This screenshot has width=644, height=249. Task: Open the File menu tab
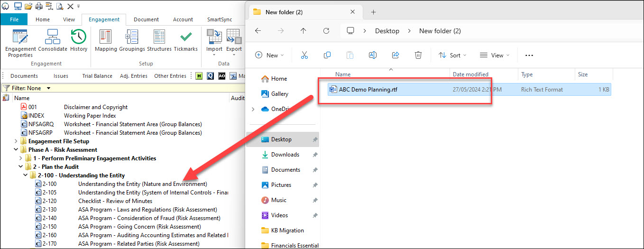point(14,19)
